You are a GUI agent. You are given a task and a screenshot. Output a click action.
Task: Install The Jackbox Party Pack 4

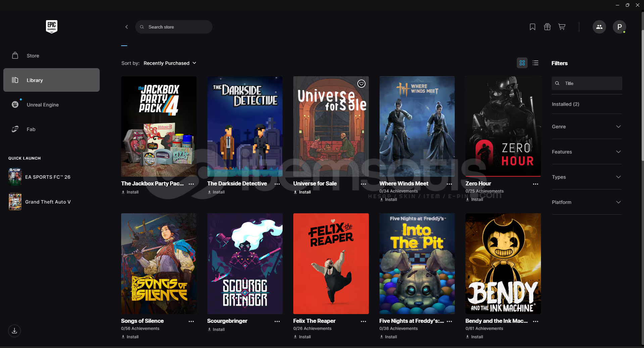click(130, 192)
